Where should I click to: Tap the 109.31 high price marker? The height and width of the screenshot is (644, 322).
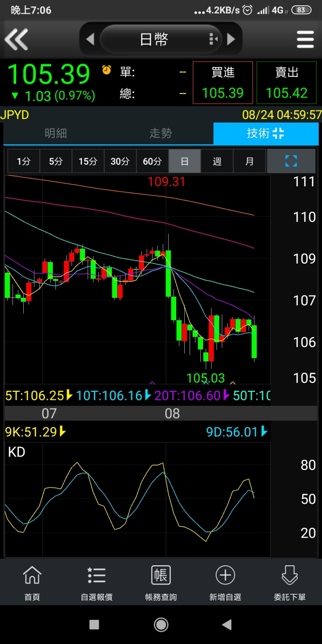coord(166,182)
